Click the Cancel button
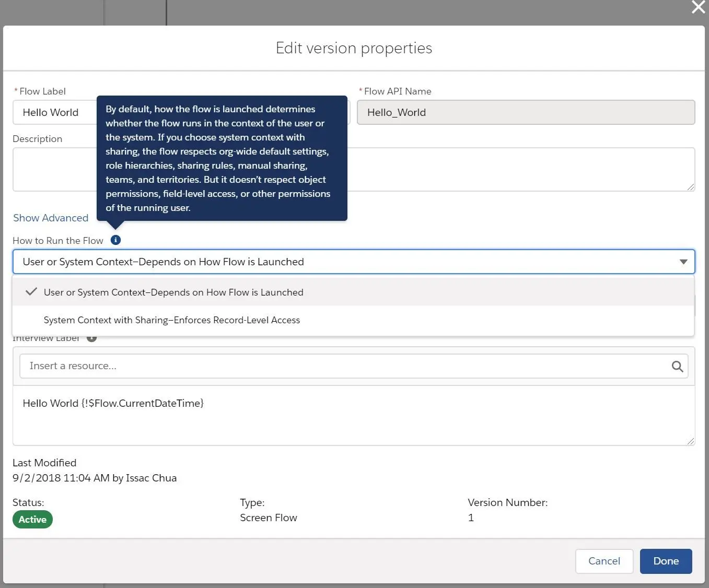The width and height of the screenshot is (709, 588). (x=605, y=561)
